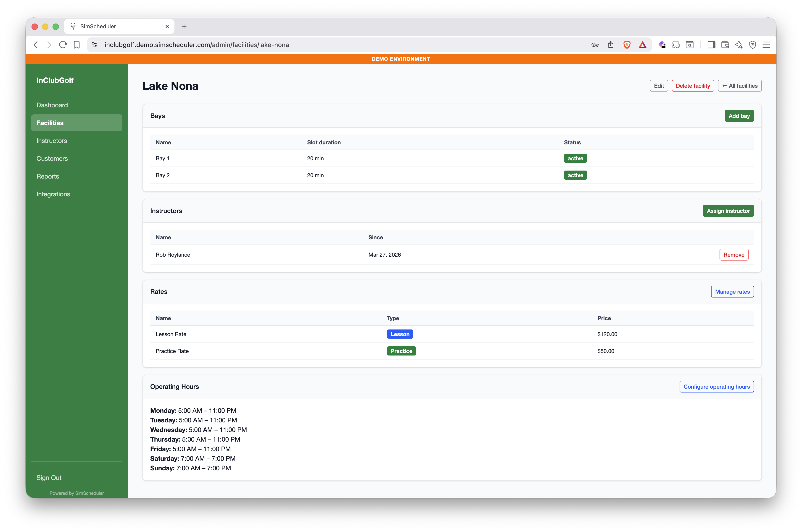
Task: Open the Brave wallet icon
Action: [x=725, y=45]
